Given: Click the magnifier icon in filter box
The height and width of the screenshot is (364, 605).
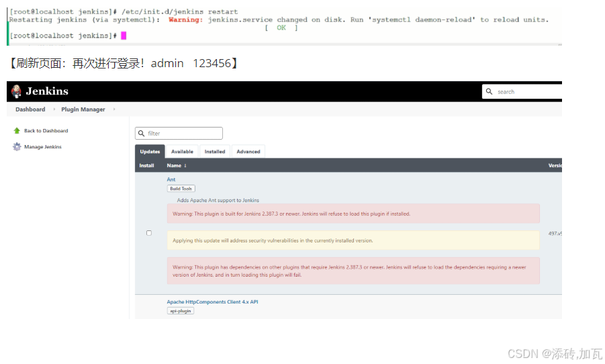Looking at the screenshot, I should point(141,133).
